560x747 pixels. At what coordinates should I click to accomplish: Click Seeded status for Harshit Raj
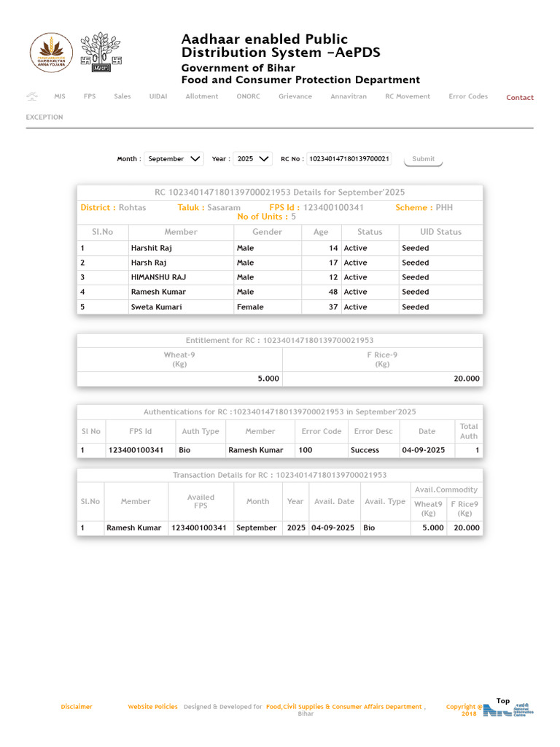415,248
